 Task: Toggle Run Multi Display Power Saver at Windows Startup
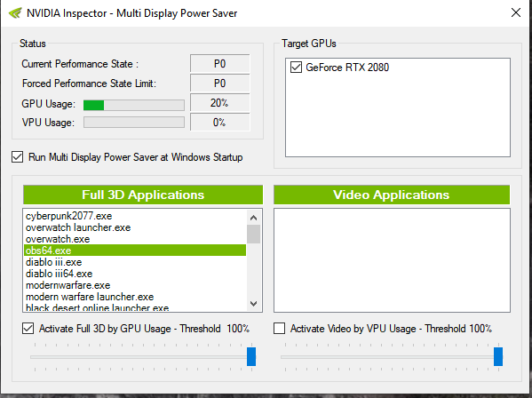pyautogui.click(x=17, y=157)
